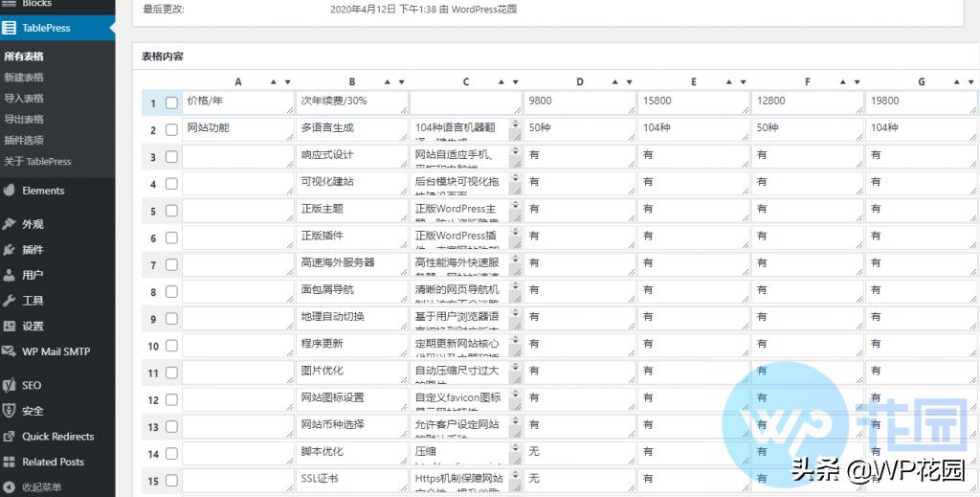Viewport: 980px width, 497px height.
Task: Sort column F ascending arrow
Action: tap(842, 82)
